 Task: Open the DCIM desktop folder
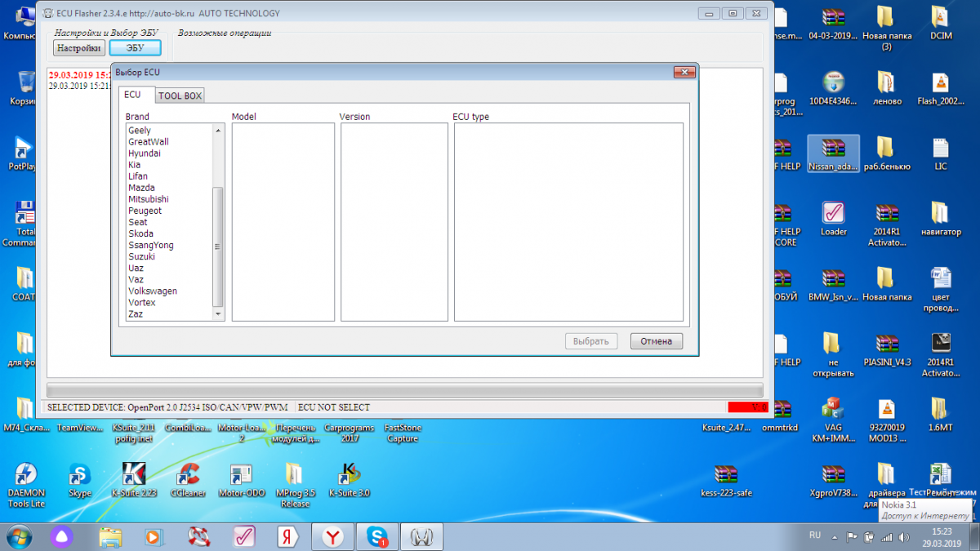(941, 23)
